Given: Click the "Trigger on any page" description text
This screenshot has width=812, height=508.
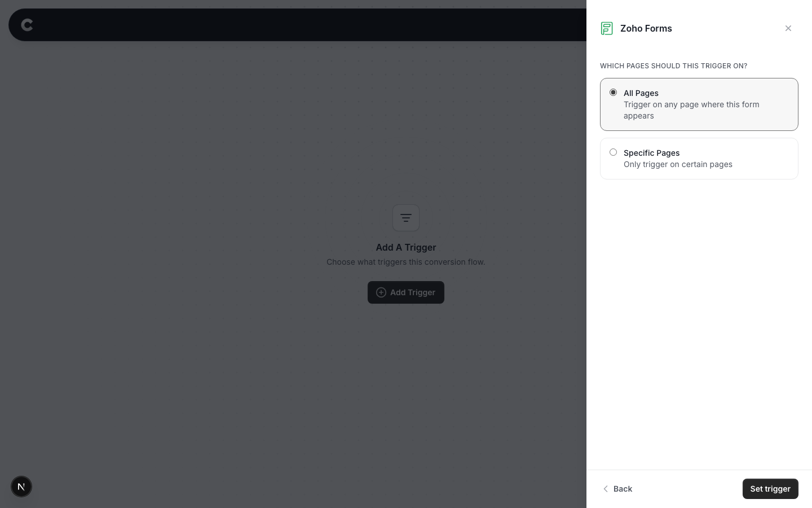Looking at the screenshot, I should click(691, 110).
